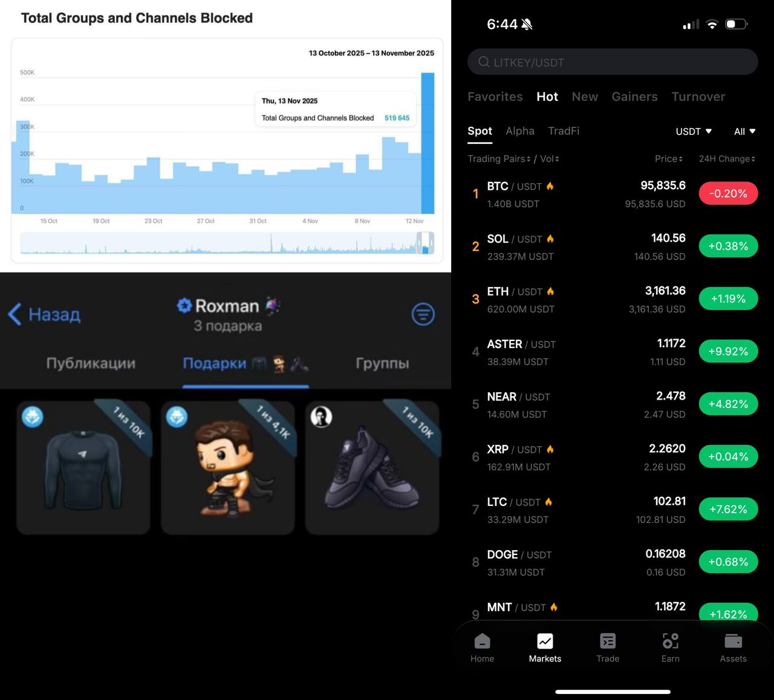Click the LITKEY/USDT search field
Screen dimensions: 774x700
click(x=612, y=62)
